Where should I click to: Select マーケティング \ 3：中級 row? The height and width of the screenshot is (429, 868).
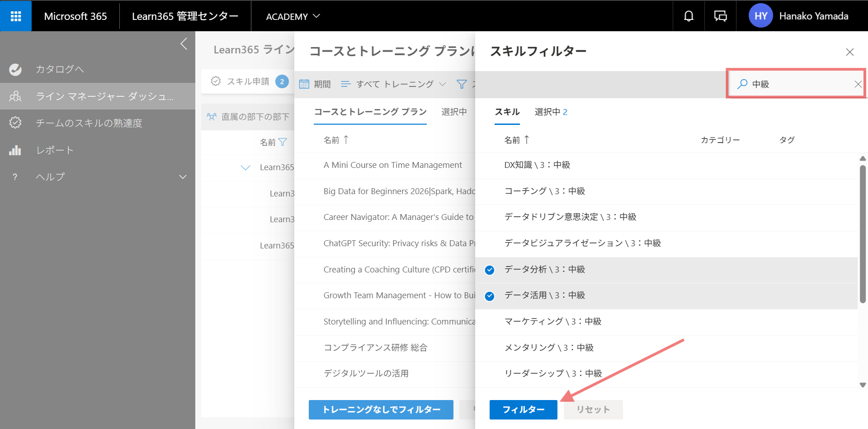666,322
